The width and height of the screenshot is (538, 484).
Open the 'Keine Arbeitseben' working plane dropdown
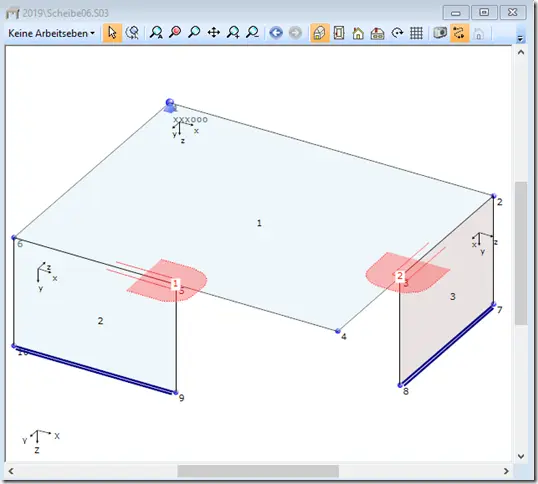coord(51,33)
